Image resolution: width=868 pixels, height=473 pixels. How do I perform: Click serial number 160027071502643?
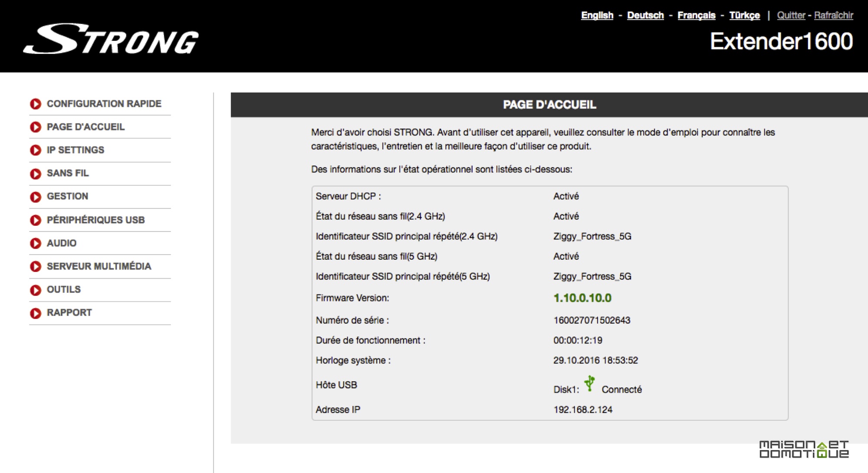click(592, 321)
